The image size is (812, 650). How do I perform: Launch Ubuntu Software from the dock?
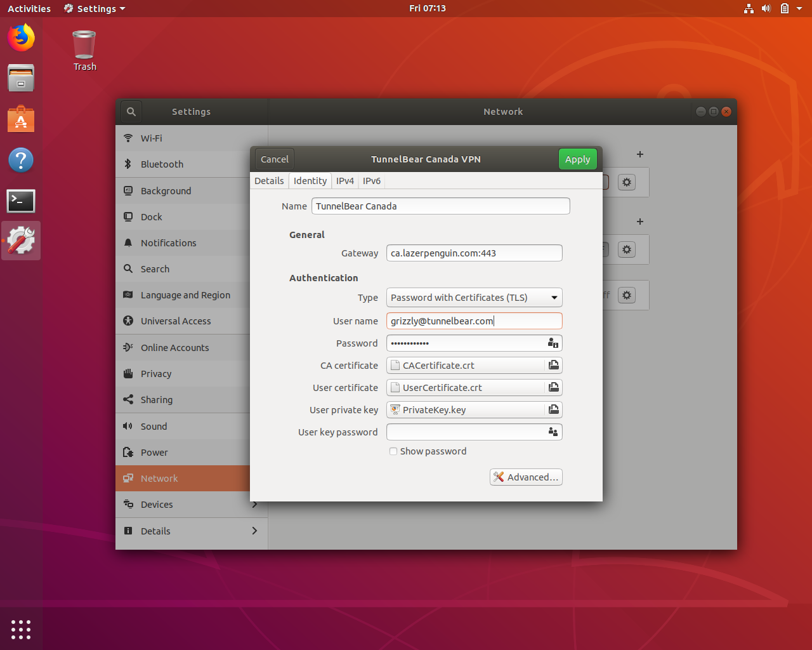[x=21, y=119]
